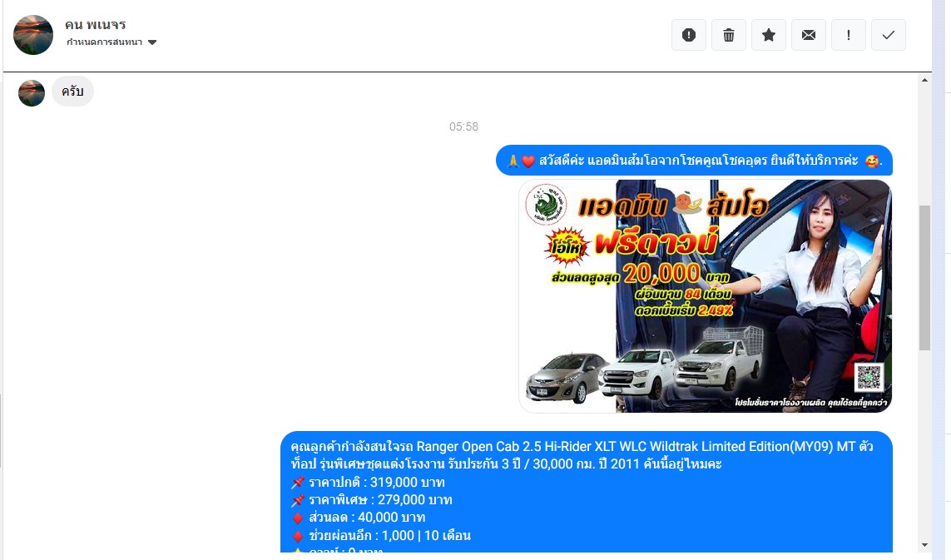
Task: Delete conversation using trash icon
Action: [728, 35]
